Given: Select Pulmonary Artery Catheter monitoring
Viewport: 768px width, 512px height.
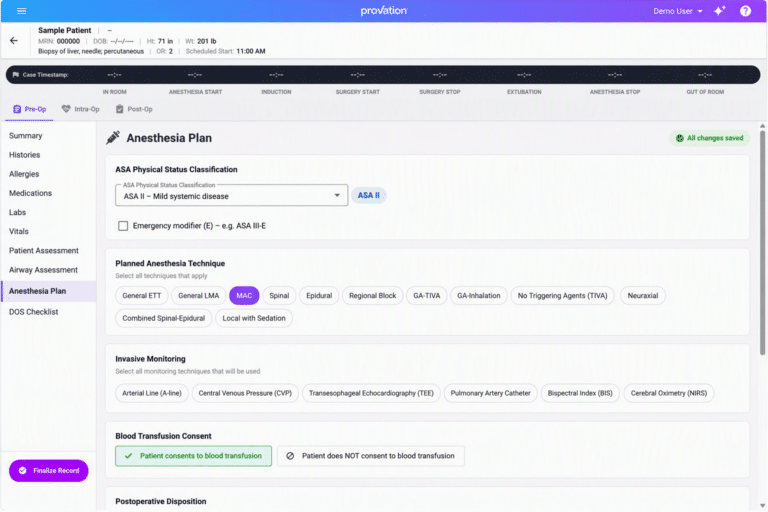Looking at the screenshot, I should point(490,393).
